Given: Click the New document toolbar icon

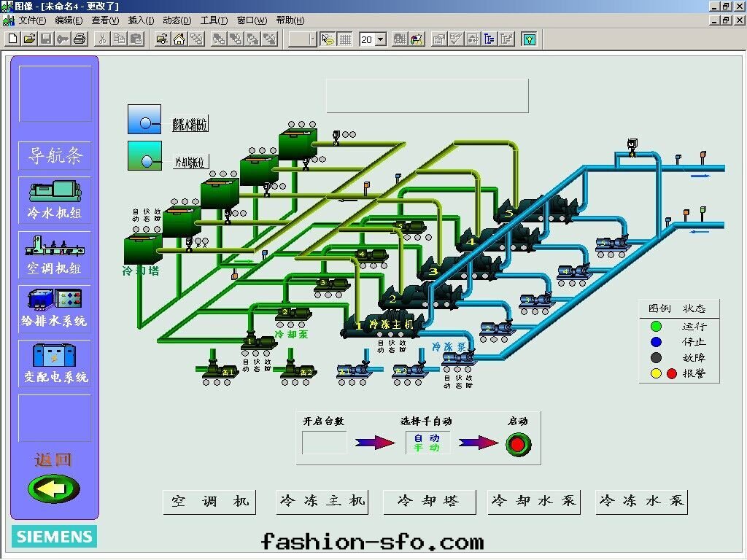Looking at the screenshot, I should [12, 39].
